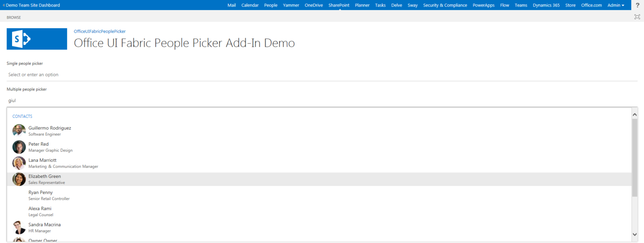Open OneDrive in the top navigation
This screenshot has height=243, width=644.
(314, 5)
